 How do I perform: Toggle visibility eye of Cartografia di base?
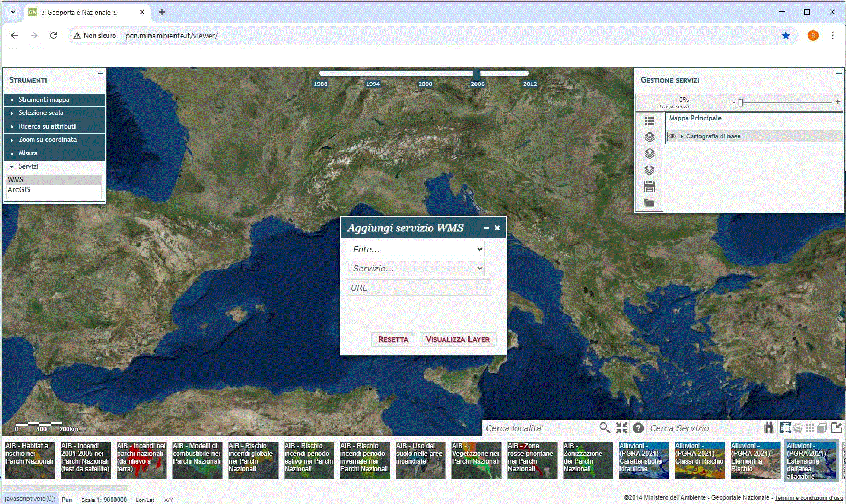click(672, 136)
